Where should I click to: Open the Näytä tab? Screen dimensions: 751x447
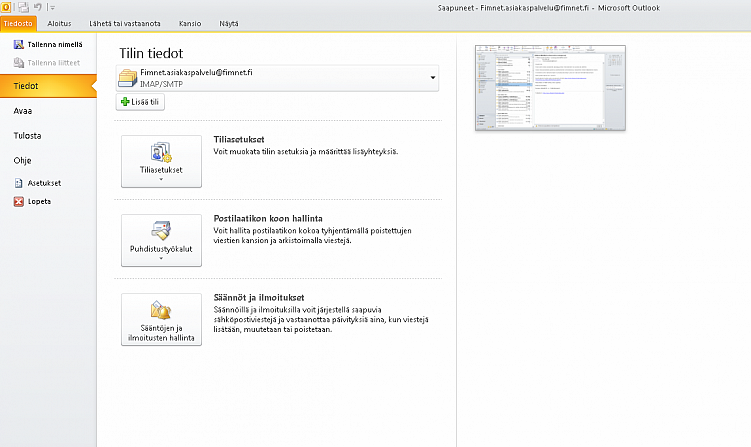click(229, 23)
